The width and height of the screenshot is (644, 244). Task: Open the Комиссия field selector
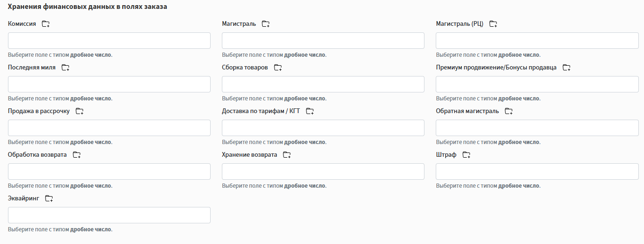[x=109, y=40]
